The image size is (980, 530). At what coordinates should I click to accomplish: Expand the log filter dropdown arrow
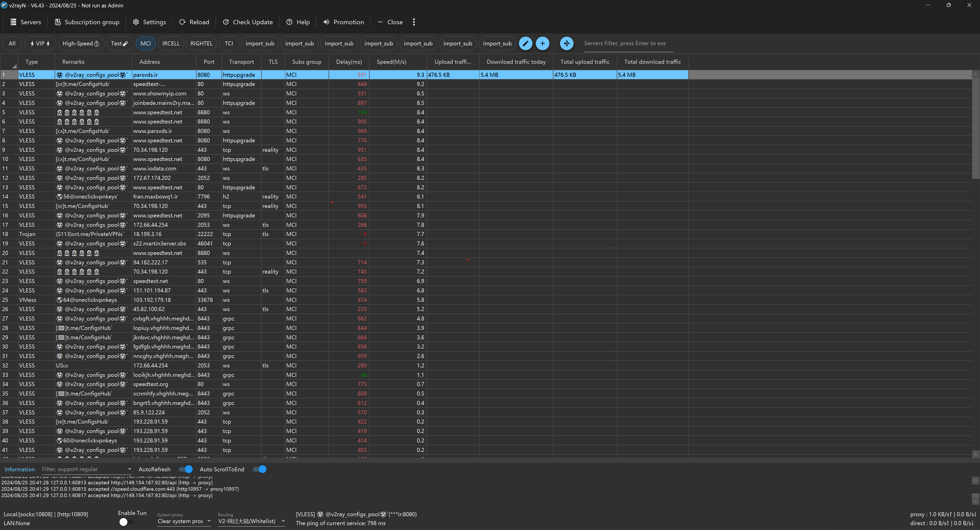(129, 469)
